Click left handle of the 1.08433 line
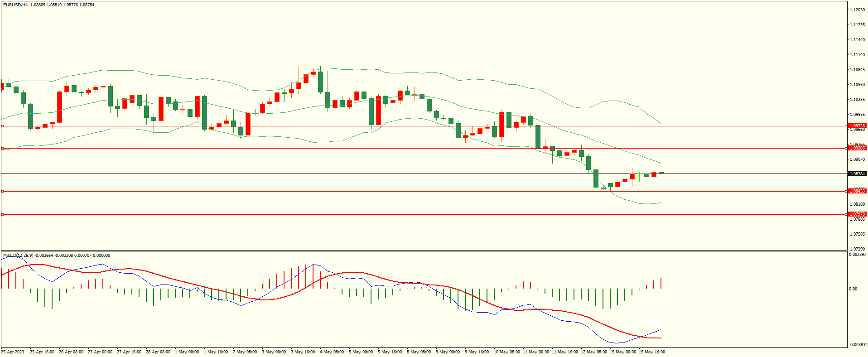This screenshot has width=868, height=357. (x=3, y=192)
